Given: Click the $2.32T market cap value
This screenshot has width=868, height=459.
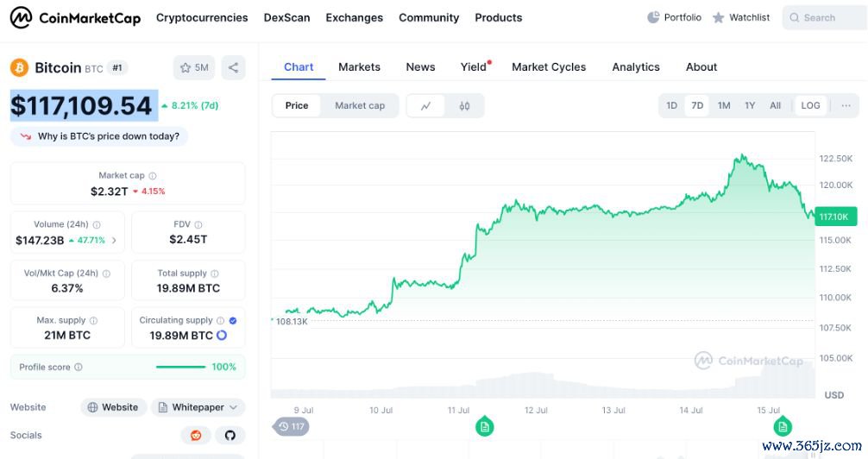Looking at the screenshot, I should (109, 192).
